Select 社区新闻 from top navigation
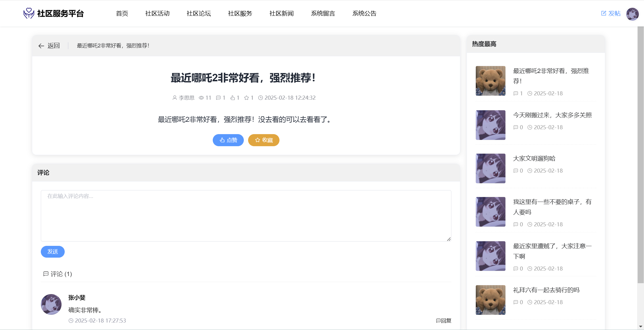 coord(281,13)
